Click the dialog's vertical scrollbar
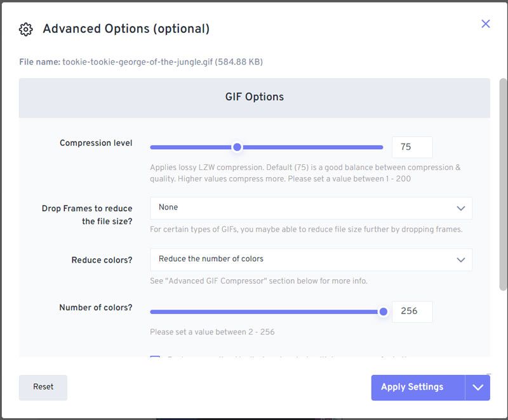The image size is (508, 420). tap(503, 185)
